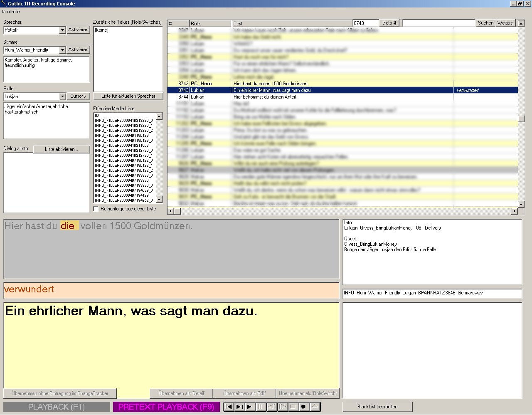Click dialog table vertical scrollbar thumb
The image size is (532, 415).
pyautogui.click(x=521, y=119)
